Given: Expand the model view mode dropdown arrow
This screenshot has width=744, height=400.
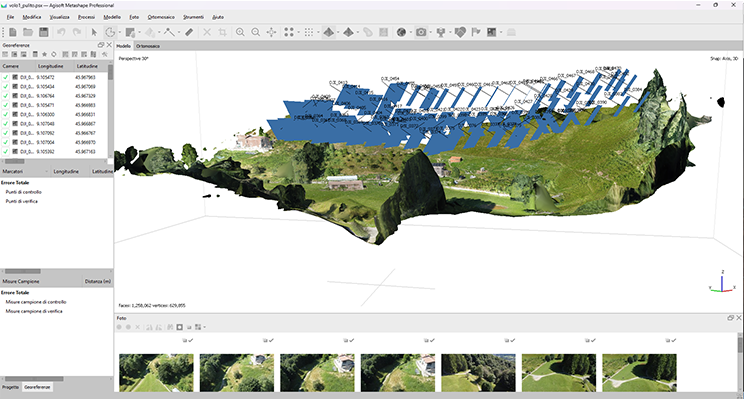Looking at the screenshot, I should [x=337, y=32].
